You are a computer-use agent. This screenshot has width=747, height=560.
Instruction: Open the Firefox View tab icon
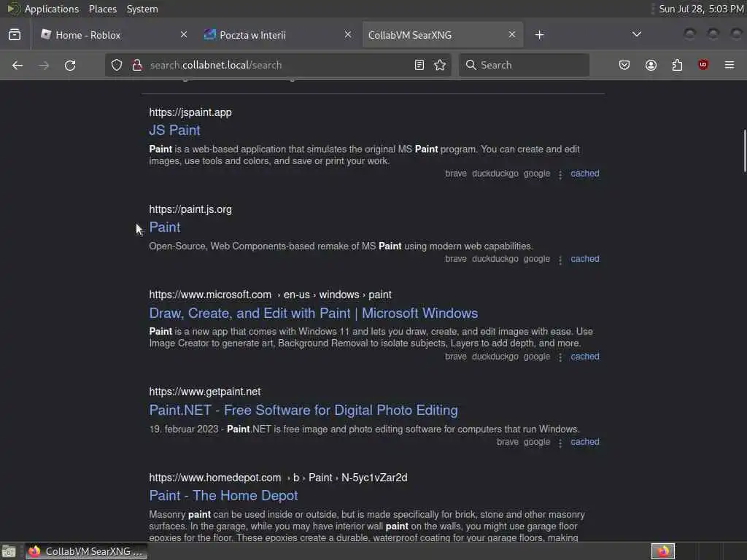pyautogui.click(x=15, y=35)
